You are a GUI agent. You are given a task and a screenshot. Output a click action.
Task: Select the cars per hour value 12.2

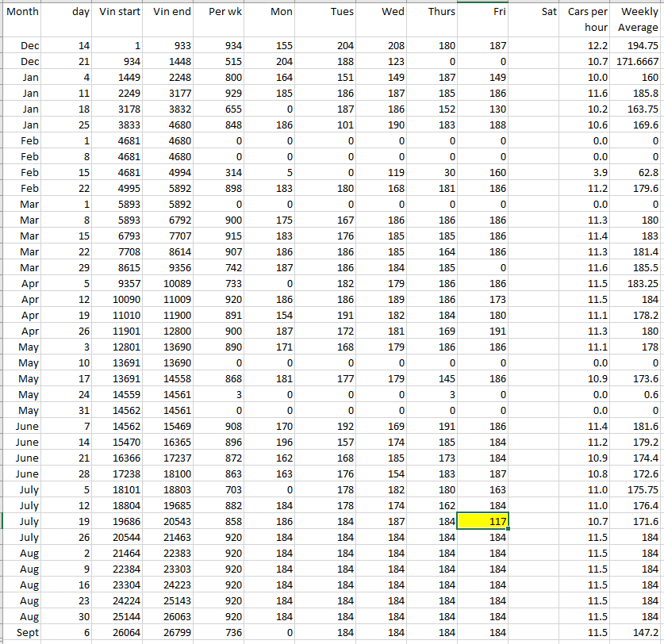[x=587, y=45]
